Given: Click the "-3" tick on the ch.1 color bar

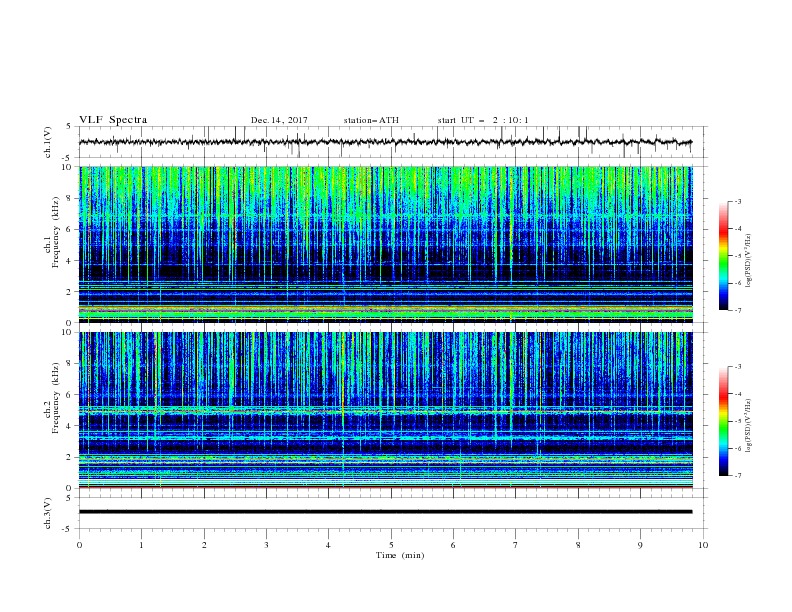Looking at the screenshot, I should click(737, 201).
